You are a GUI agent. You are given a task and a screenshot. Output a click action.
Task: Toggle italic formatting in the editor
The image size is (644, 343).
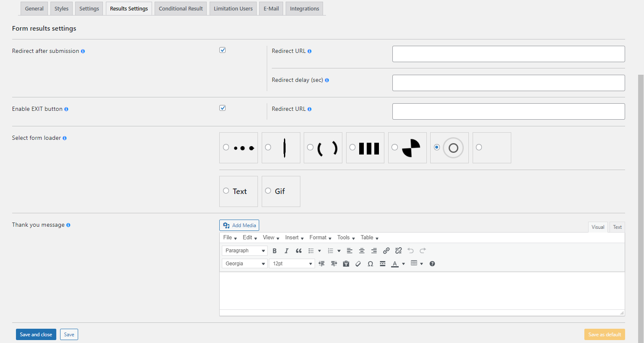click(287, 251)
